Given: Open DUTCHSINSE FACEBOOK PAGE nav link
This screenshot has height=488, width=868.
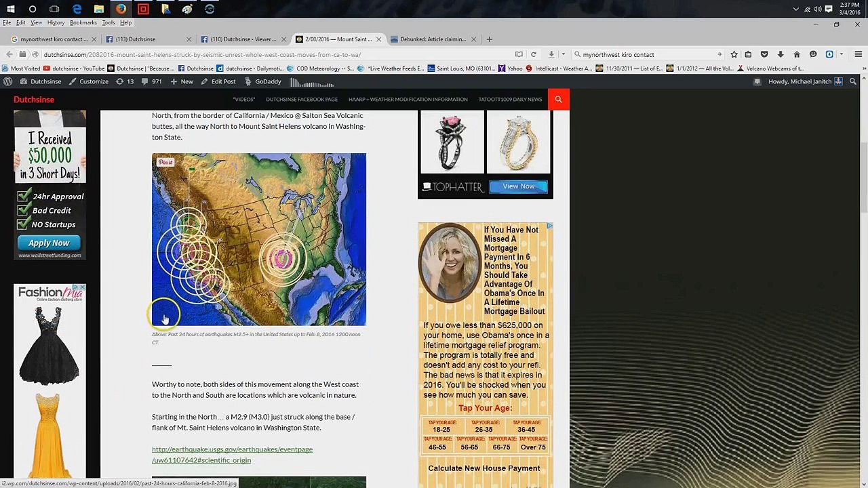Looking at the screenshot, I should pos(302,100).
